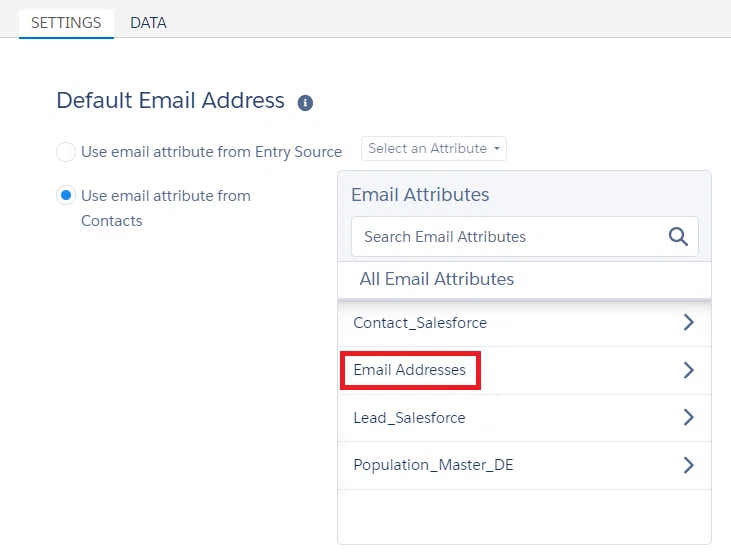The image size is (731, 560).
Task: Click the Lead_Salesforce chevron arrow
Action: [x=689, y=417]
